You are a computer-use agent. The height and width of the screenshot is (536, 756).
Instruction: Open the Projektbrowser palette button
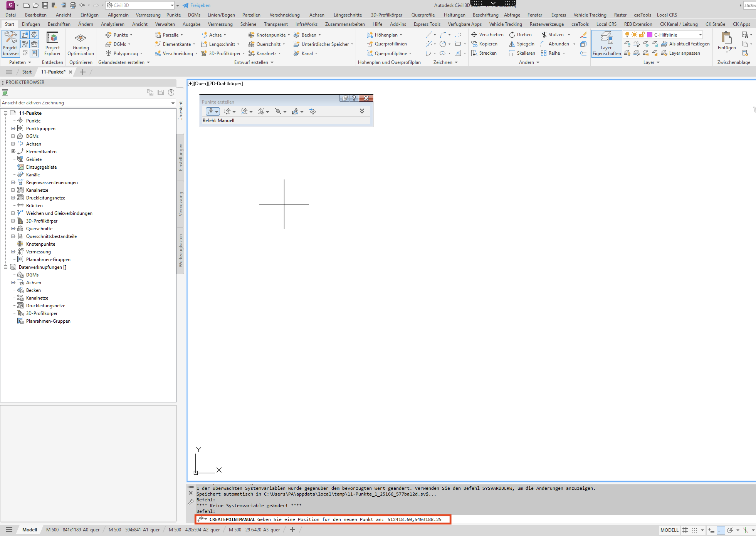pos(10,44)
